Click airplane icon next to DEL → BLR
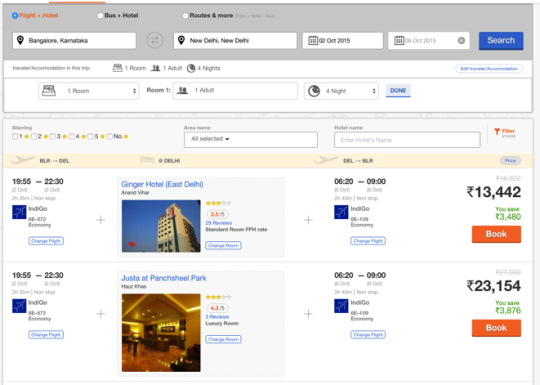The width and height of the screenshot is (540, 385). pyautogui.click(x=326, y=160)
